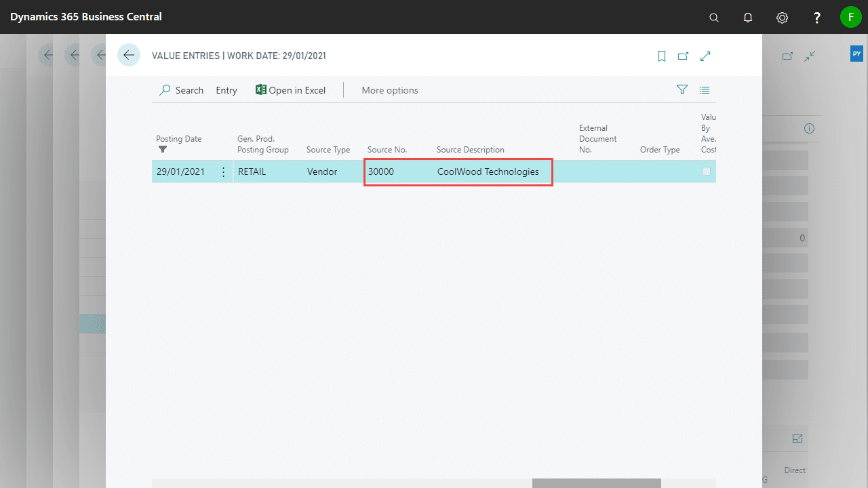Open the Help question mark
Screen dimensions: 868x488
tap(817, 18)
